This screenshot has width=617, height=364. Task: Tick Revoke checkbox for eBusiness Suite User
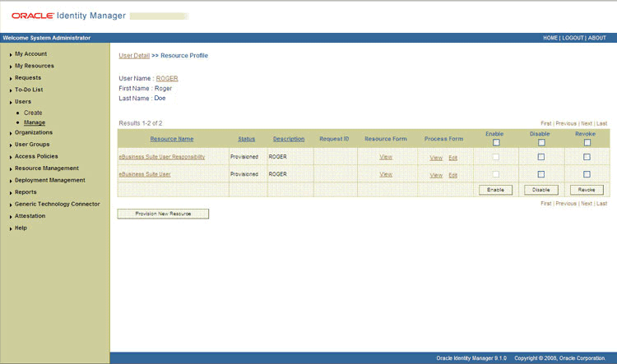click(x=587, y=174)
